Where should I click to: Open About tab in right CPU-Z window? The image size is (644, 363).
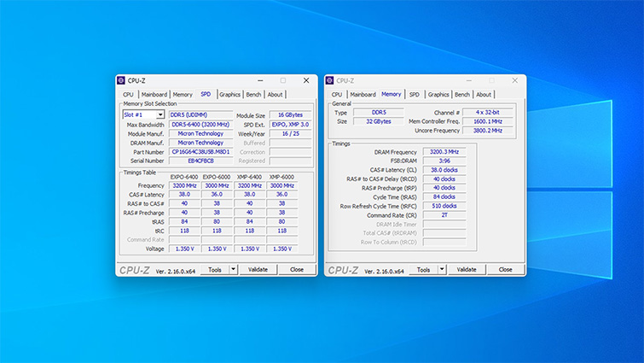pos(484,95)
